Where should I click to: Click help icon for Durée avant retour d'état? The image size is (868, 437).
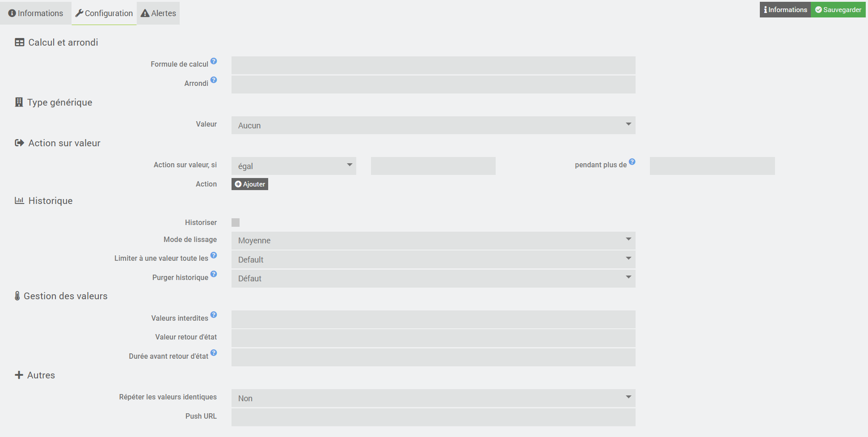click(214, 353)
